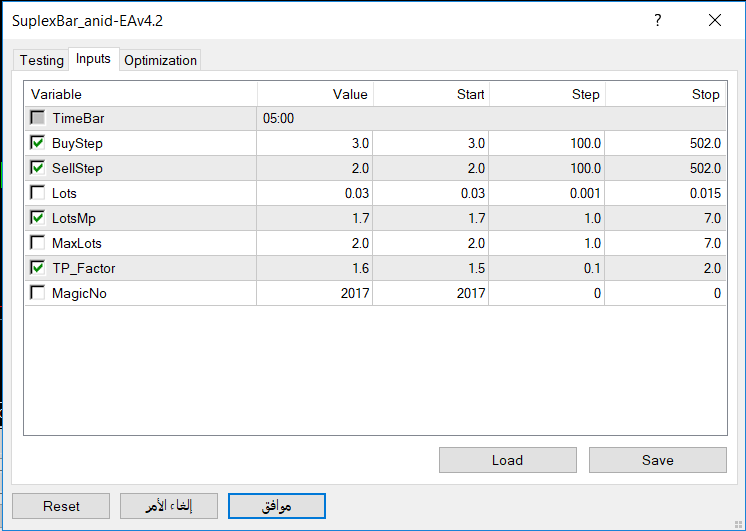The height and width of the screenshot is (531, 746).
Task: Enable the BuyStep optimization checkbox
Action: coord(38,143)
